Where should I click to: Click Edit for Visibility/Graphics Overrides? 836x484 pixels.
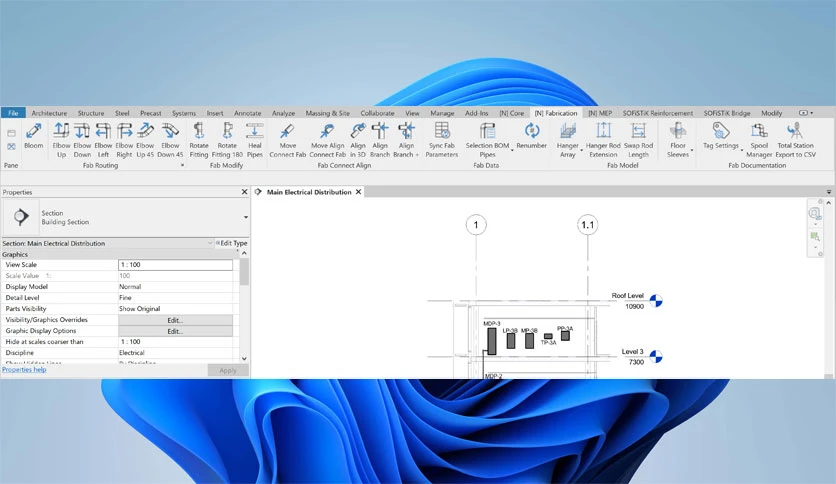[x=175, y=320]
